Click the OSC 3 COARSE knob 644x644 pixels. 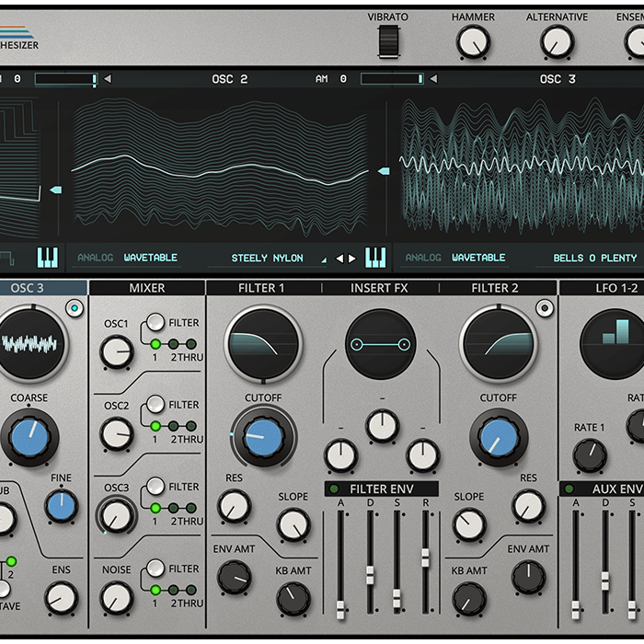click(x=29, y=437)
